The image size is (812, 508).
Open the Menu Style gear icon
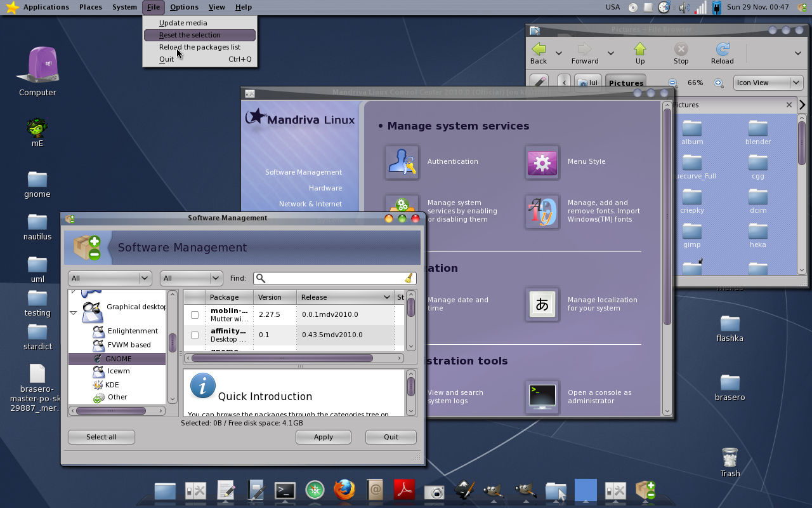click(x=542, y=162)
